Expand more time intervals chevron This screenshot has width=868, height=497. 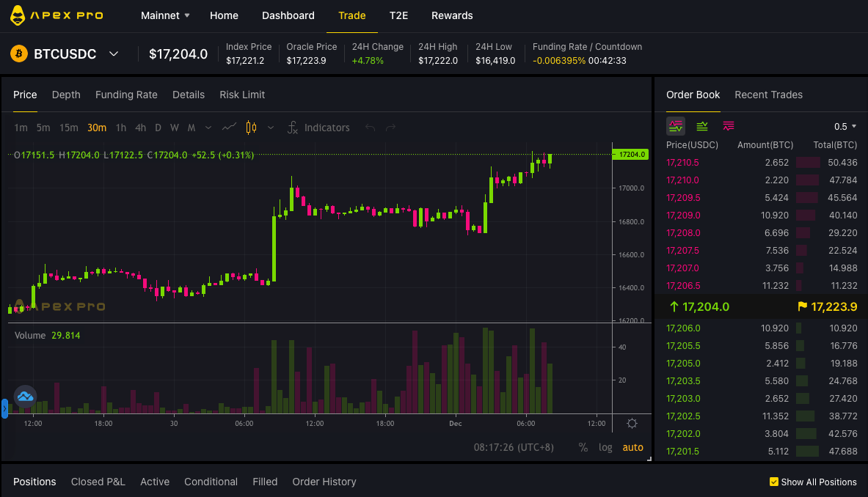[208, 128]
